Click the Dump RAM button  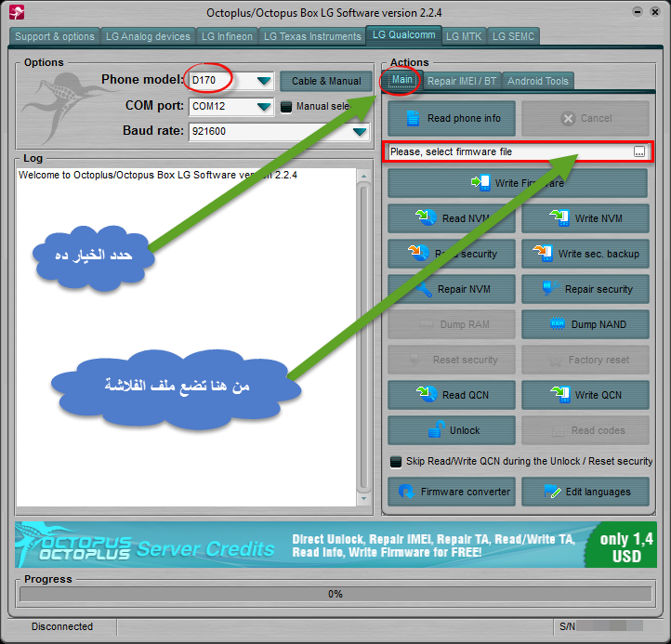[x=452, y=324]
